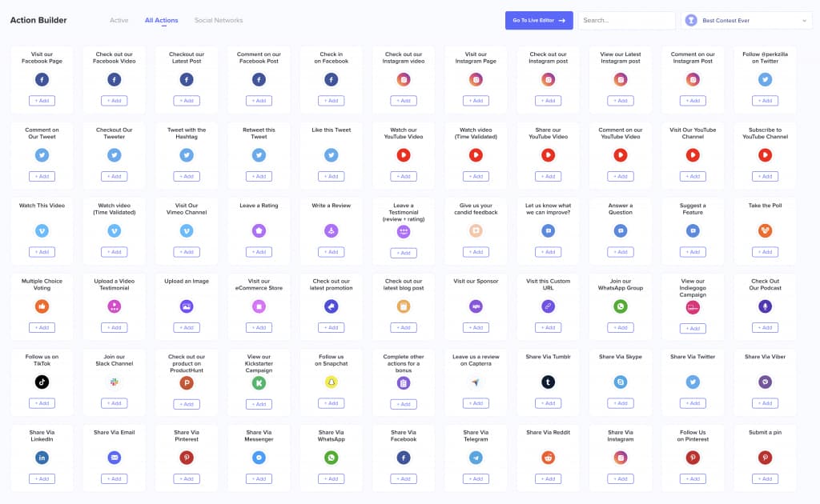
Task: Add the Answer a Question action
Action: pyautogui.click(x=621, y=252)
